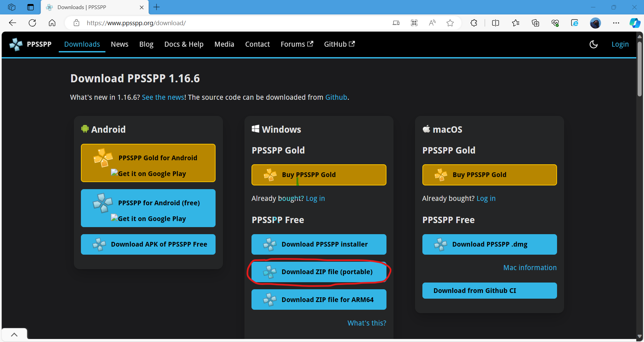Image resolution: width=644 pixels, height=342 pixels.
Task: Open Collections icon
Action: coord(536,23)
